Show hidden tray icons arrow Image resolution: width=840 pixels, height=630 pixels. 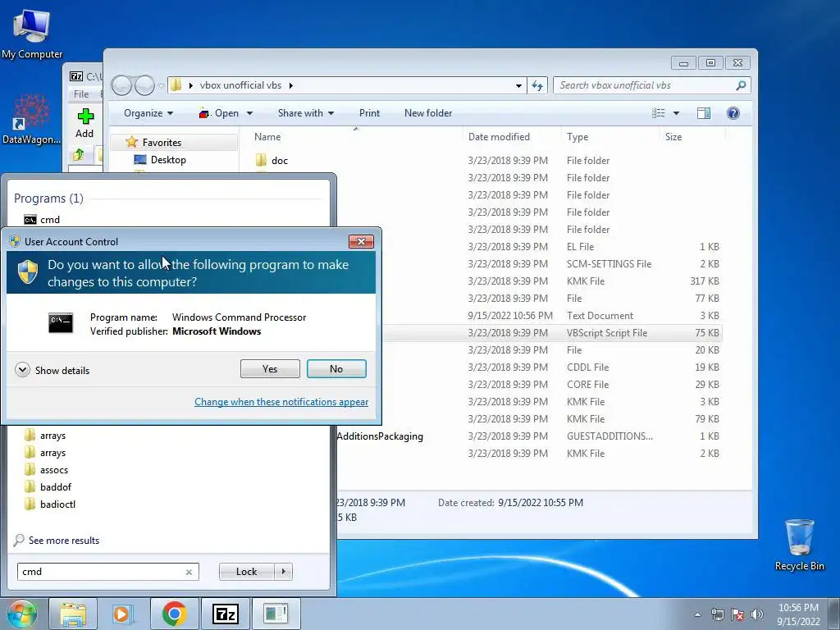coord(697,614)
